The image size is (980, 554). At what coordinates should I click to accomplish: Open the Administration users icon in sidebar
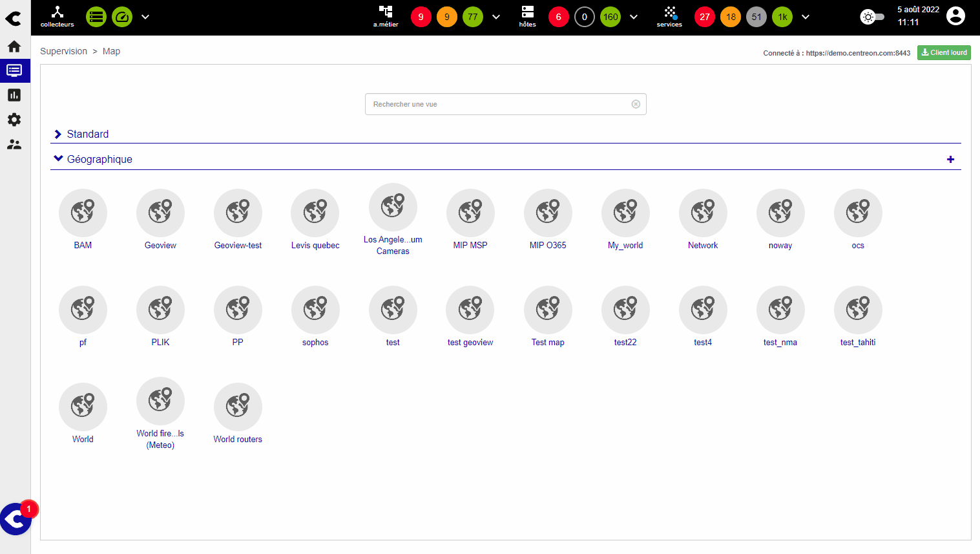14,144
